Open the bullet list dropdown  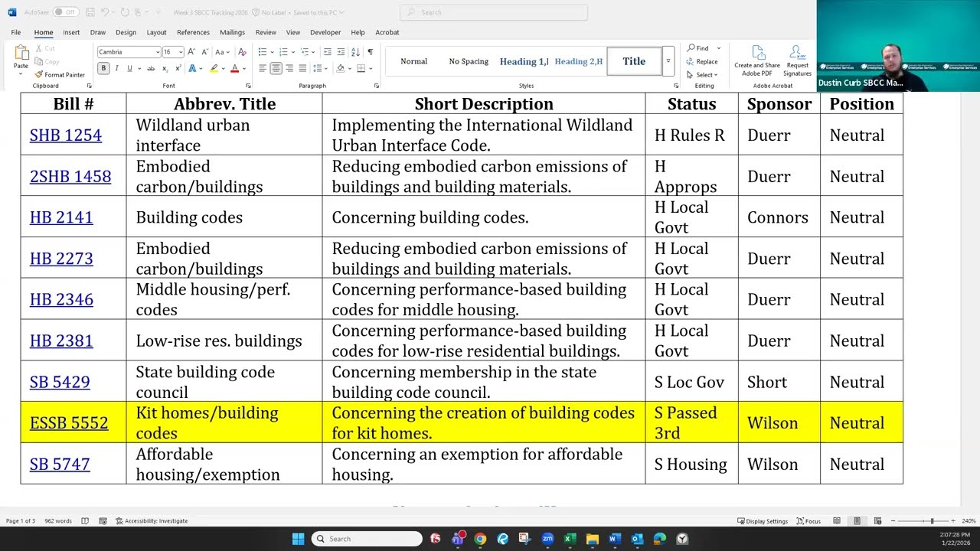click(x=271, y=52)
